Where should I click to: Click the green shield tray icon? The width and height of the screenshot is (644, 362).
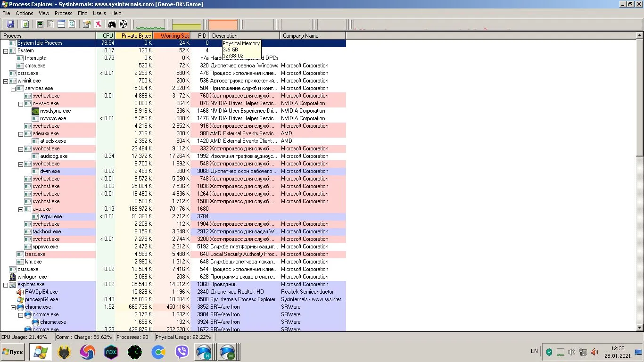click(x=549, y=352)
